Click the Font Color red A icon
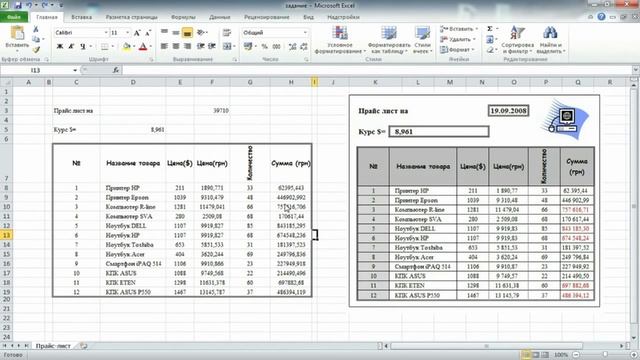This screenshot has width=640, height=360. pos(143,47)
